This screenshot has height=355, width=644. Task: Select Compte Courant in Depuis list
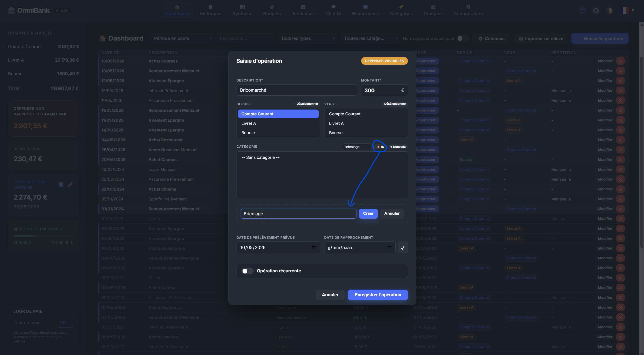click(278, 114)
